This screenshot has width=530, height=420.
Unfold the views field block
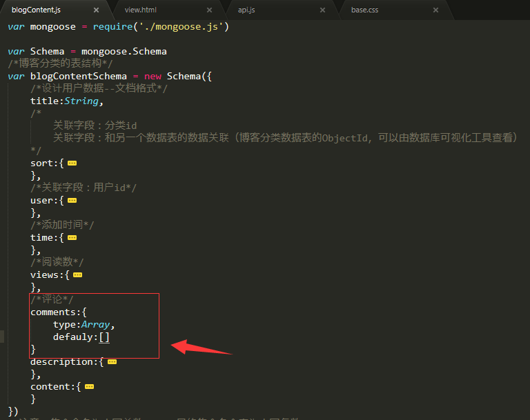tap(77, 275)
